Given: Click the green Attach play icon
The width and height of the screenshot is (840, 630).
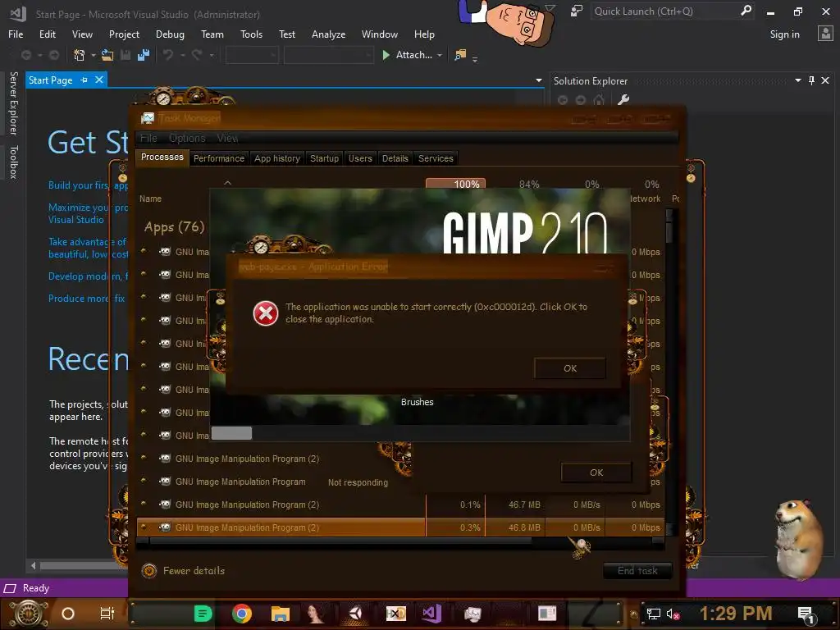Looking at the screenshot, I should [x=386, y=55].
